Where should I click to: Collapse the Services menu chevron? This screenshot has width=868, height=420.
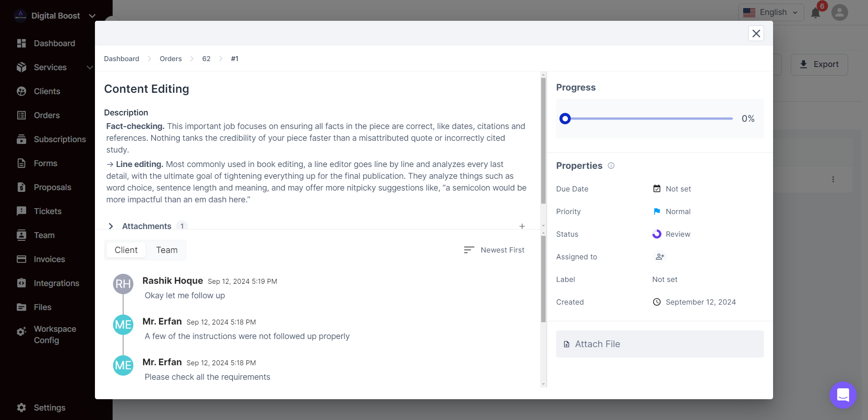(x=90, y=67)
